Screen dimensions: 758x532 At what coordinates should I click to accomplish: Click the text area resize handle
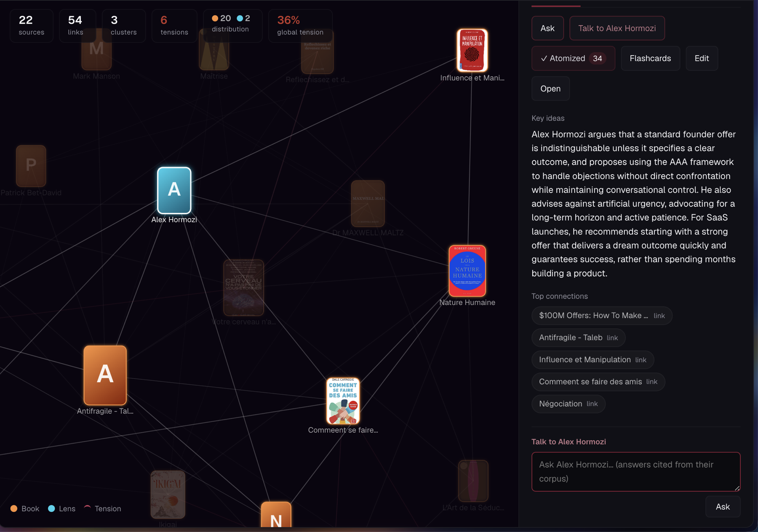click(737, 488)
